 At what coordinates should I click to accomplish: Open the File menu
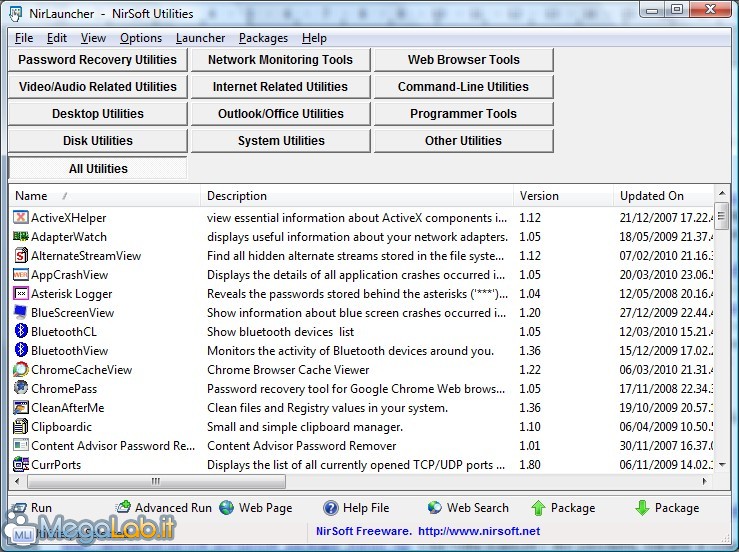click(24, 38)
